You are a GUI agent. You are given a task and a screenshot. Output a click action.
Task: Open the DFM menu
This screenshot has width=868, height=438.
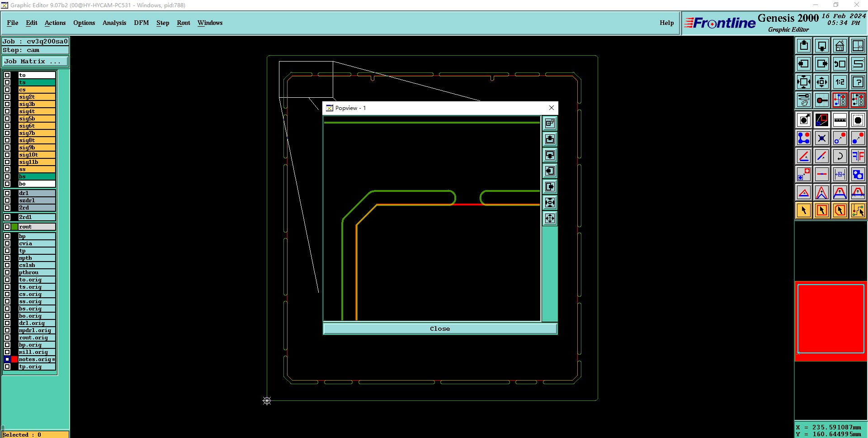pyautogui.click(x=142, y=23)
